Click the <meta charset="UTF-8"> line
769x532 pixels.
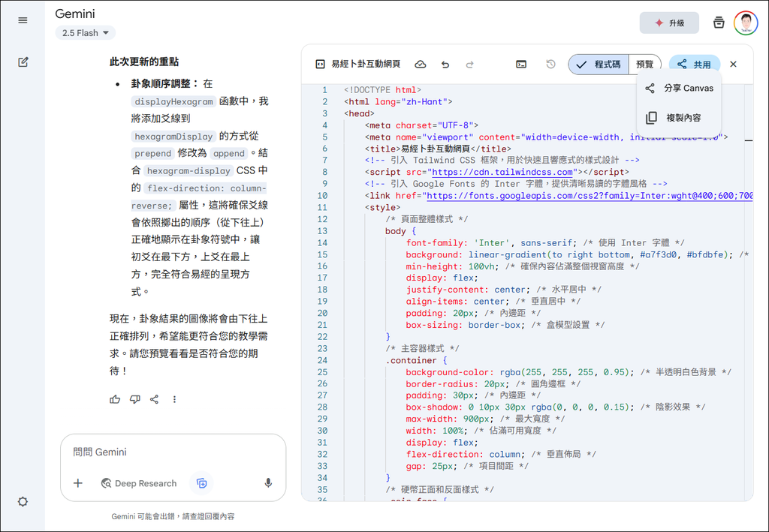(421, 125)
